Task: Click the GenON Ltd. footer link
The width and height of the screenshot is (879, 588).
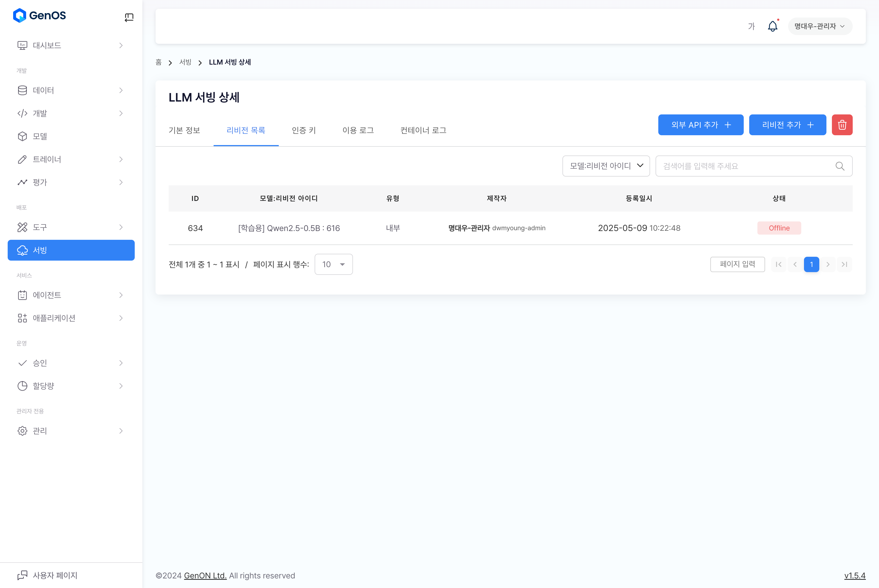Action: coord(205,575)
